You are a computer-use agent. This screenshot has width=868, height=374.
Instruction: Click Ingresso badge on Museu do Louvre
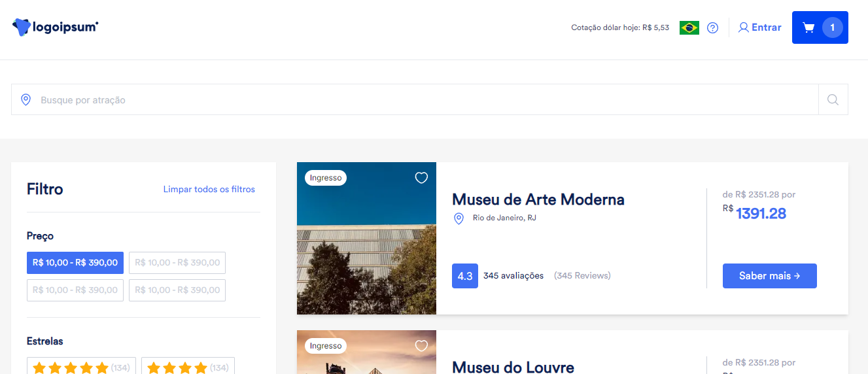(x=326, y=346)
